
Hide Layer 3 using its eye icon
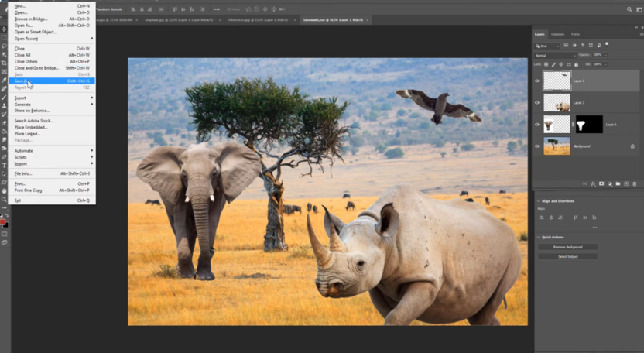tap(537, 81)
